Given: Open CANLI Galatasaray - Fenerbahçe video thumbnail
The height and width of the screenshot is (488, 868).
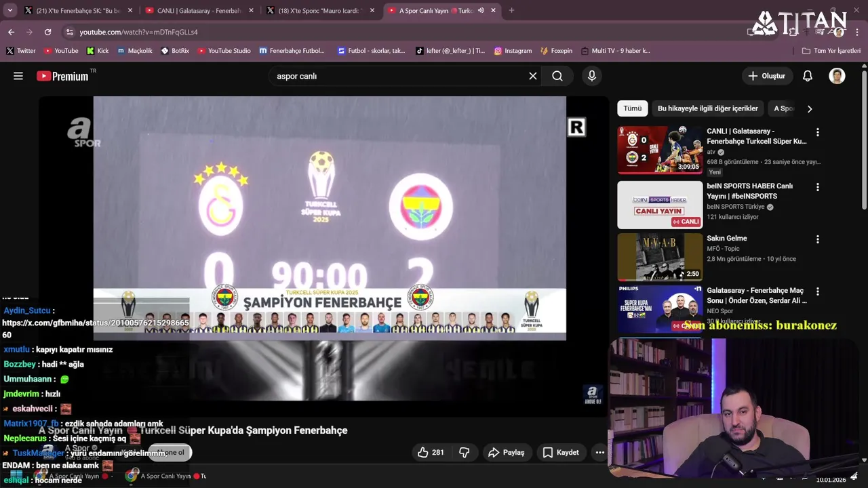Looking at the screenshot, I should (660, 150).
